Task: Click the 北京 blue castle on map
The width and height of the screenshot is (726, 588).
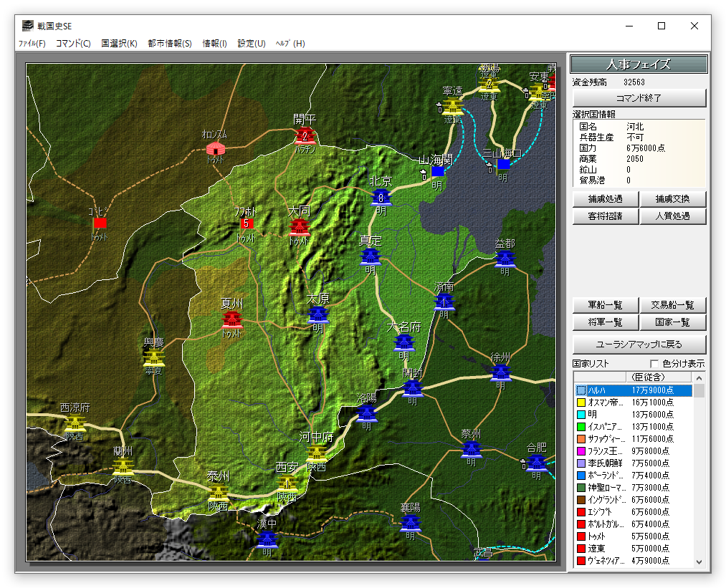Action: point(381,198)
